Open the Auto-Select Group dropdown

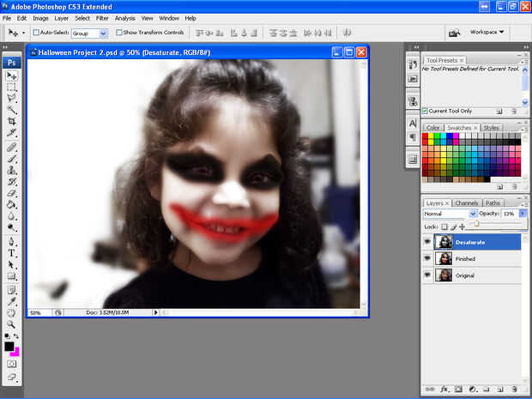coord(89,33)
